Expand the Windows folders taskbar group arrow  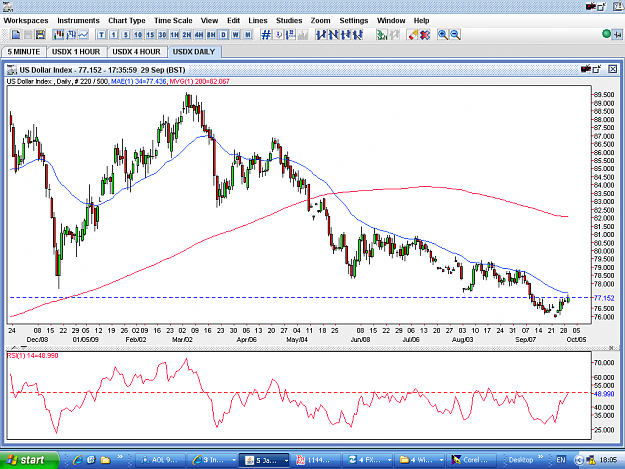(x=441, y=461)
